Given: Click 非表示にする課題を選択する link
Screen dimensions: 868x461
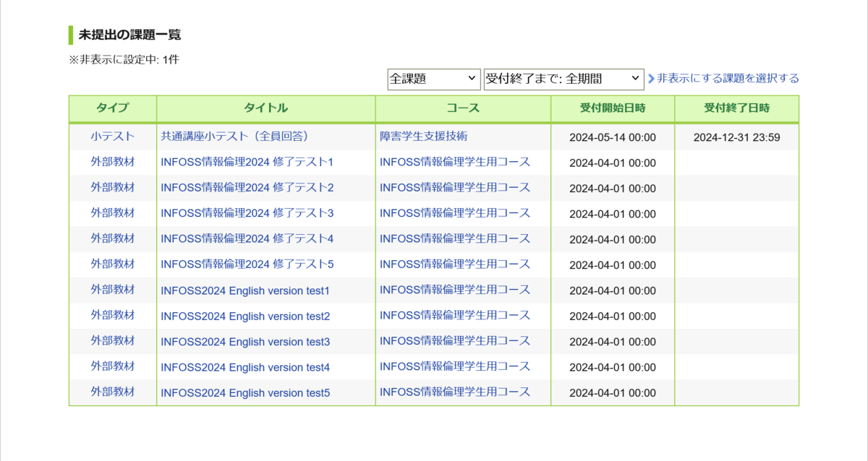Looking at the screenshot, I should [728, 79].
